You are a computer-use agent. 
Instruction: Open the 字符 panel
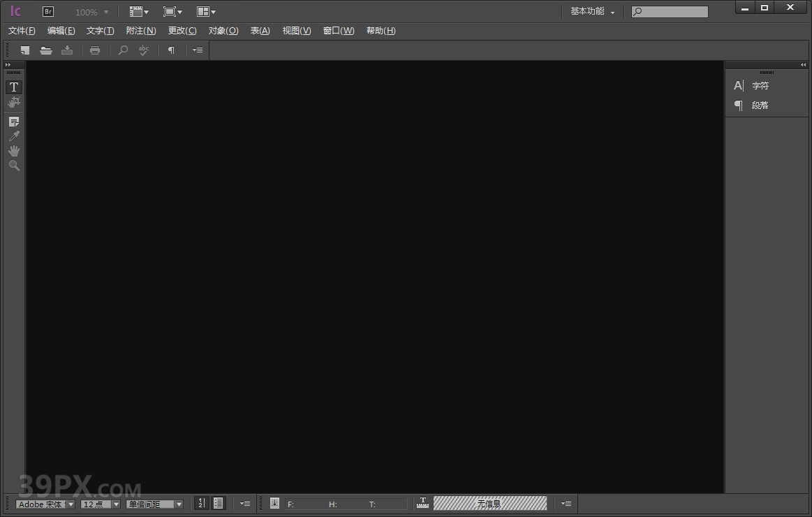click(760, 85)
